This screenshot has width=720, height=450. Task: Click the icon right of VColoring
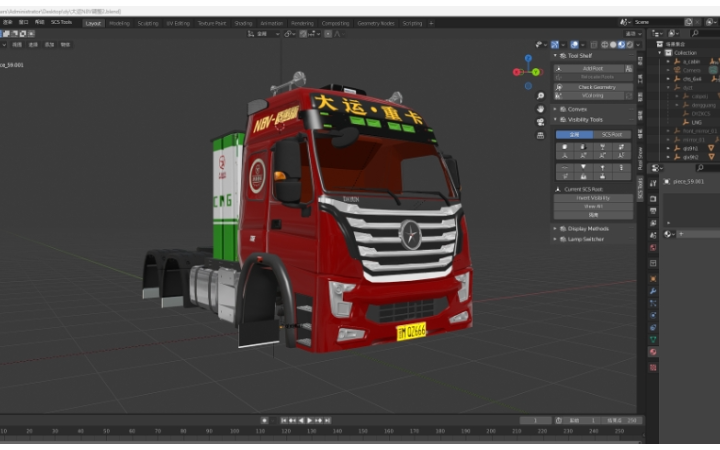coord(629,96)
